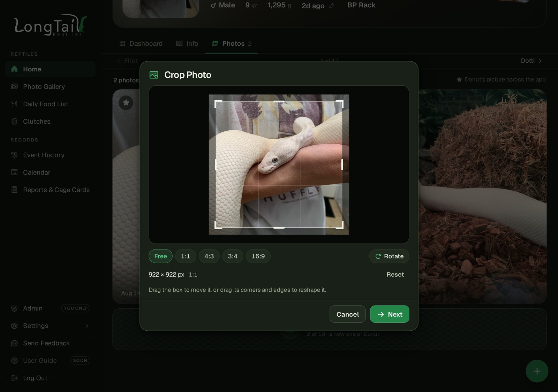Open Photo Gallery in the sidebar
Screen dimensions: 558x392
[x=50, y=86]
